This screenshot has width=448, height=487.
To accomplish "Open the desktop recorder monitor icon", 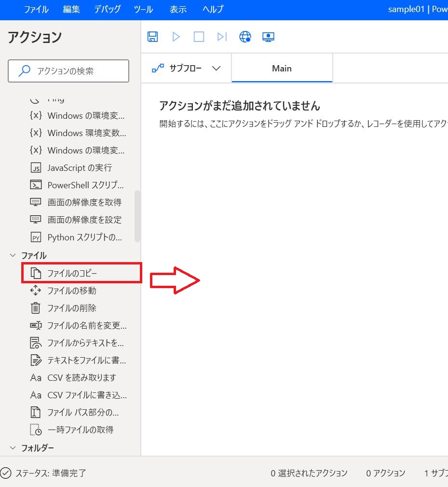I will pos(268,37).
